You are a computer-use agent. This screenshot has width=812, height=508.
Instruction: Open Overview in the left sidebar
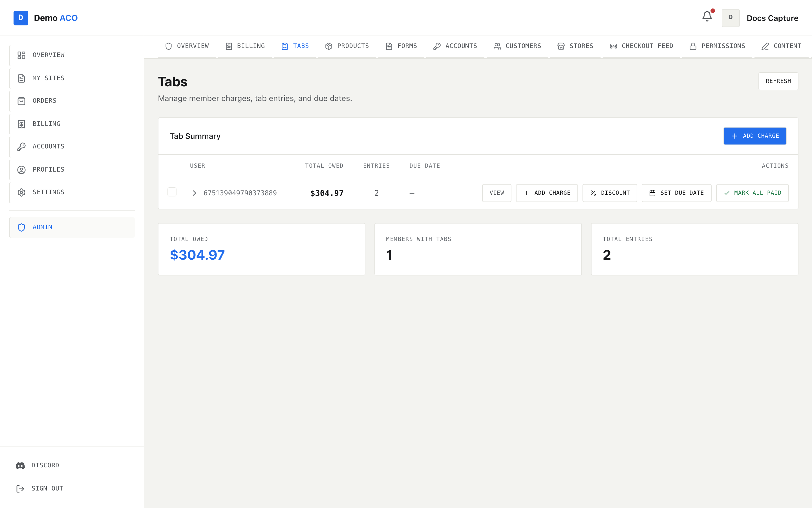point(72,55)
